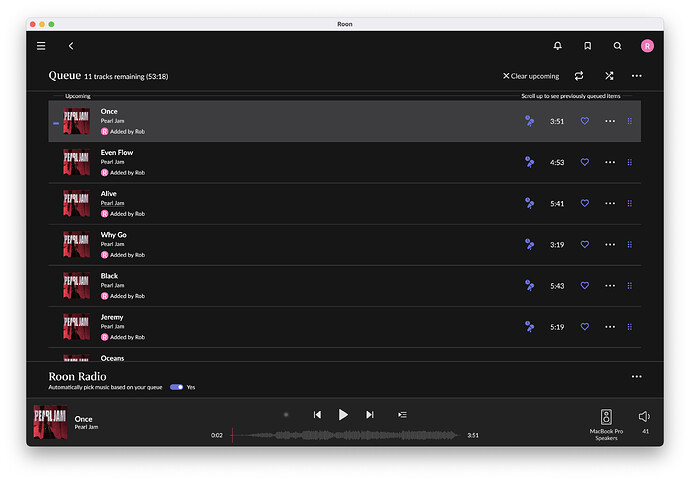Screen dimensions: 690x480
Task: Click signal path dot indicator
Action: pyautogui.click(x=286, y=414)
